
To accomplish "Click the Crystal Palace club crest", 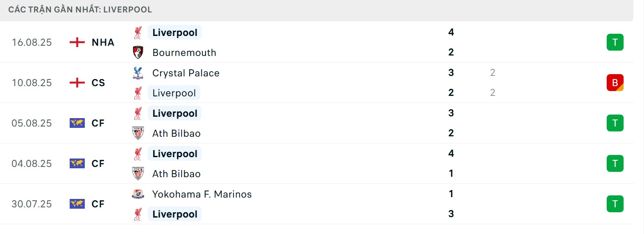I will click(x=138, y=73).
